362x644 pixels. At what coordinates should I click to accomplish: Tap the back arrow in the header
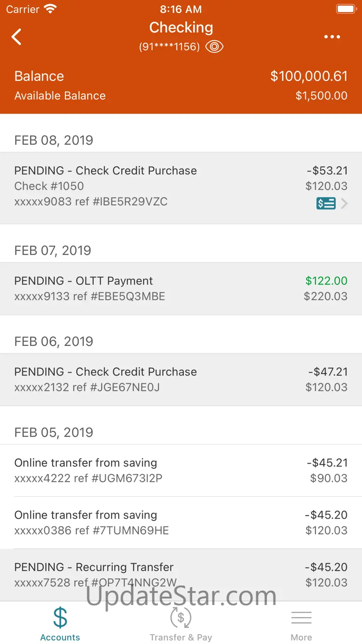(x=17, y=37)
